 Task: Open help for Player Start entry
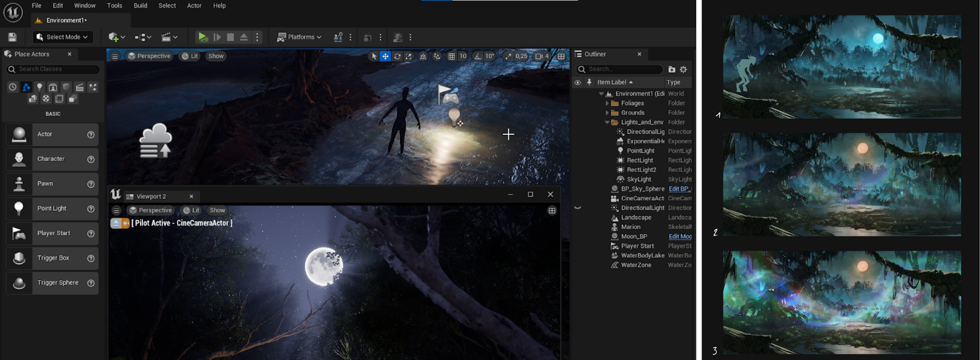pos(91,233)
